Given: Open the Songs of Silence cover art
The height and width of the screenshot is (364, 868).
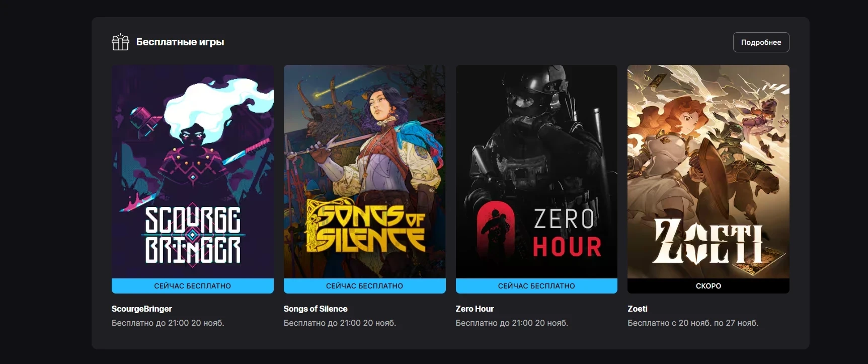Looking at the screenshot, I should point(364,172).
